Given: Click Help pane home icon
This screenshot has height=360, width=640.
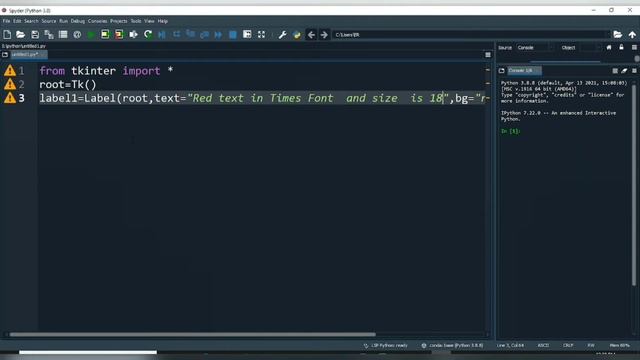Looking at the screenshot, I should click(x=609, y=47).
